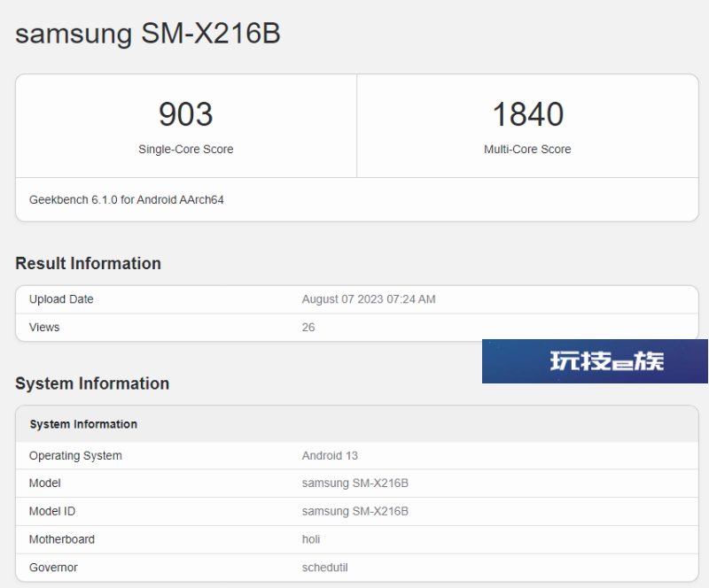Click the 'Views' row label
Screen dimensions: 709x588
[x=44, y=328]
